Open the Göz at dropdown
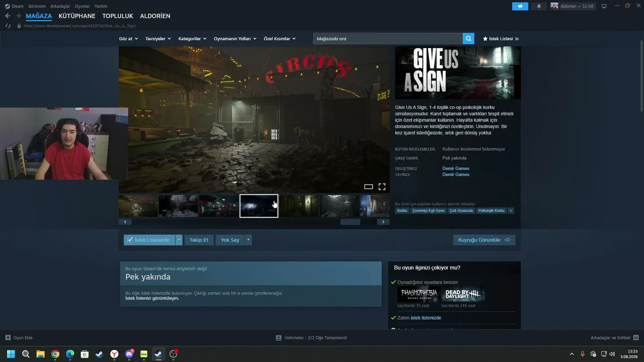The height and width of the screenshot is (362, 644). (128, 39)
